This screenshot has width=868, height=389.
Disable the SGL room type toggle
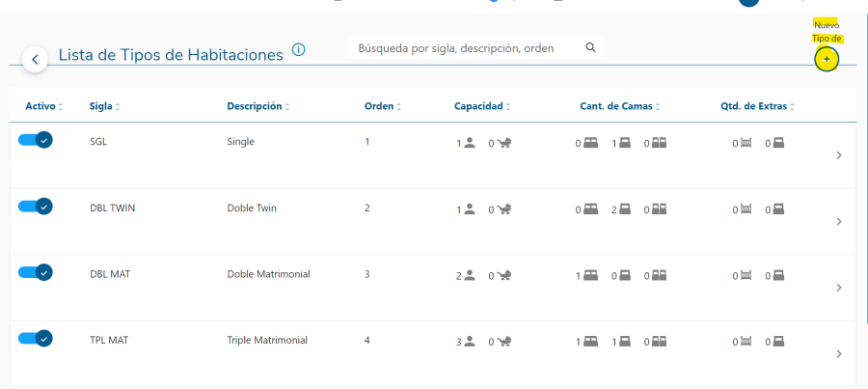[36, 140]
